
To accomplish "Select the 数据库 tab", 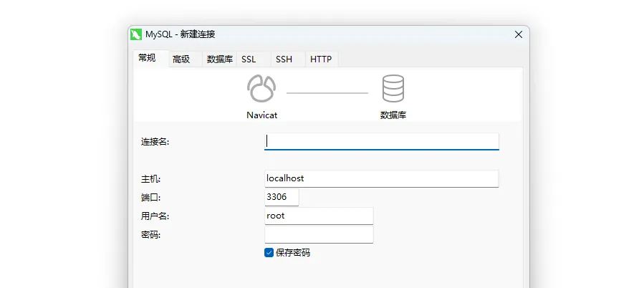I will click(x=219, y=59).
